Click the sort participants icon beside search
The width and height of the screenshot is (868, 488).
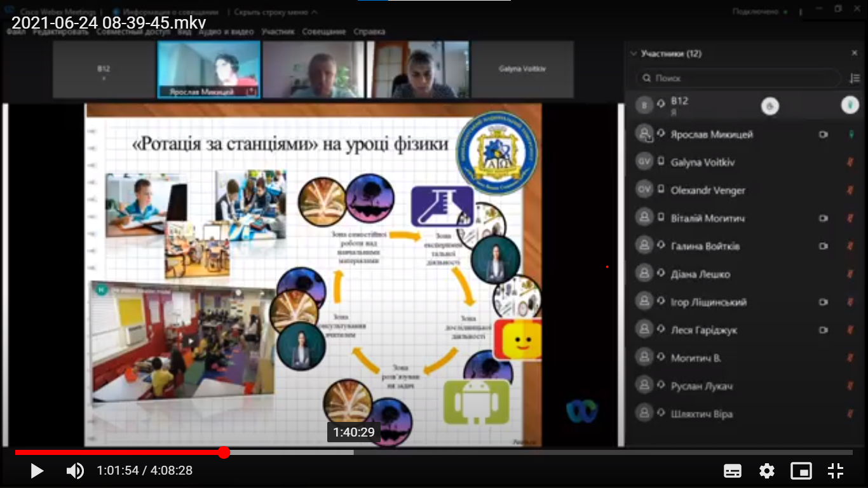(x=854, y=79)
